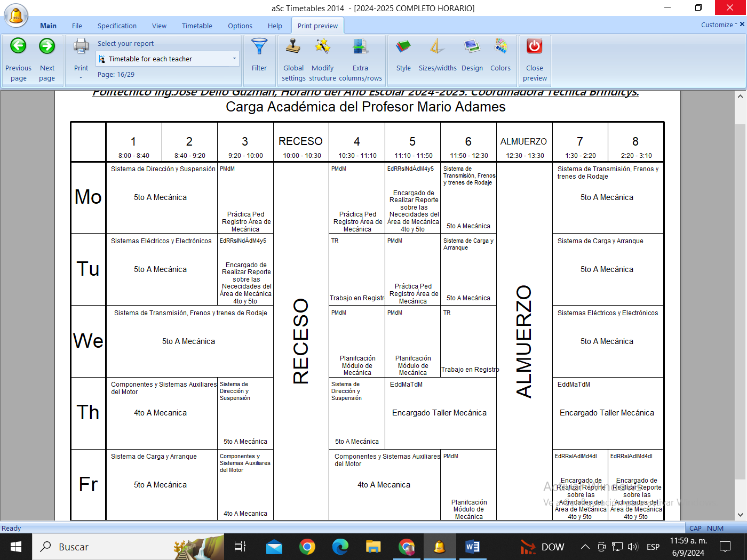Click the DOW taskbar item
The height and width of the screenshot is (560, 747).
click(542, 547)
